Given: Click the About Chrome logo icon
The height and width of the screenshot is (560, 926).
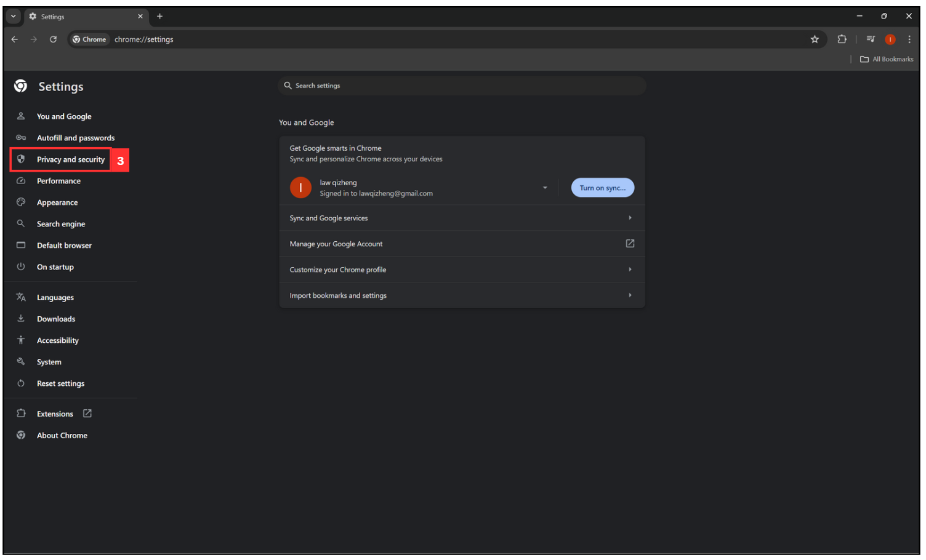Looking at the screenshot, I should (x=21, y=434).
